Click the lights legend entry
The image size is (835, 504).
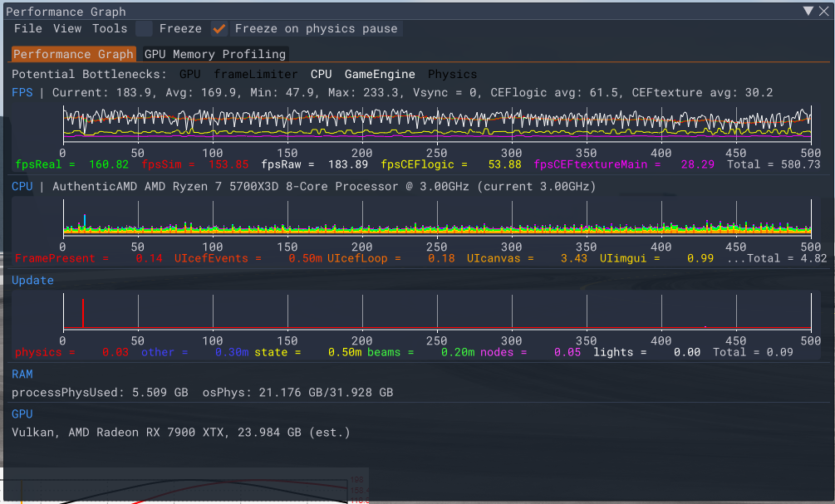point(647,352)
